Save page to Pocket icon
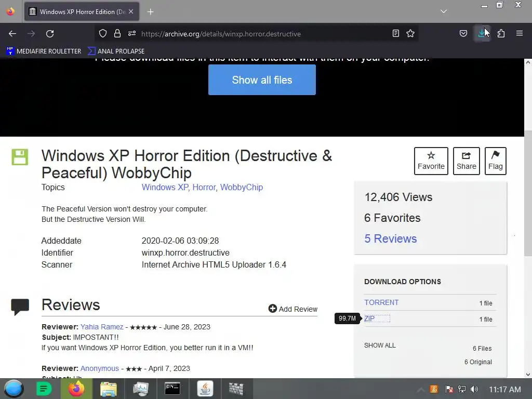 pos(463,33)
